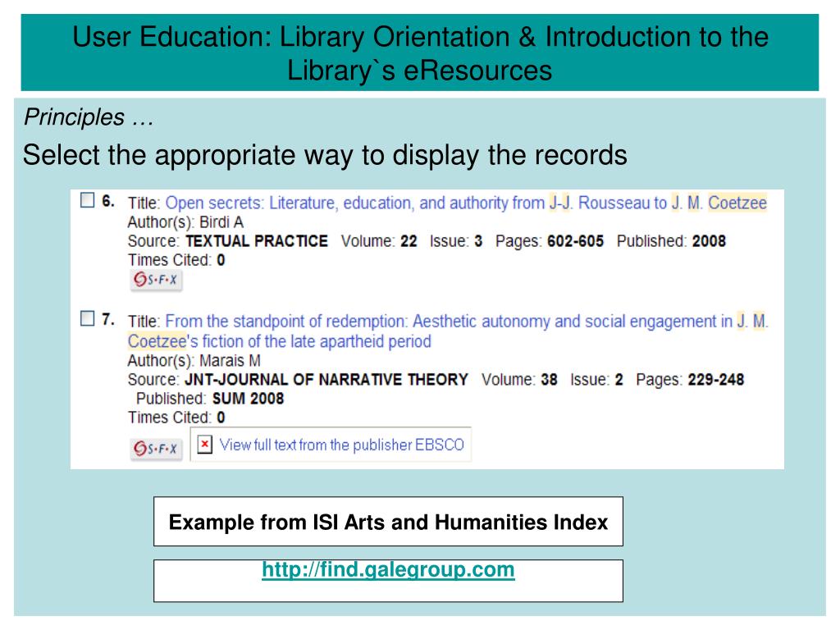
Task: Click the published value 'SUM 2008'
Action: pyautogui.click(x=248, y=399)
